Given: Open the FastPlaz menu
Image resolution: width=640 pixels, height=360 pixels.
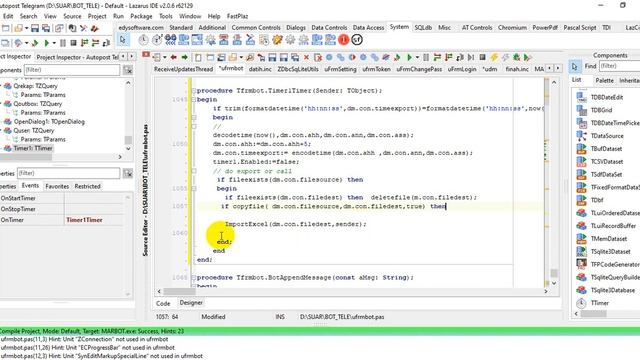Looking at the screenshot, I should pos(237,16).
